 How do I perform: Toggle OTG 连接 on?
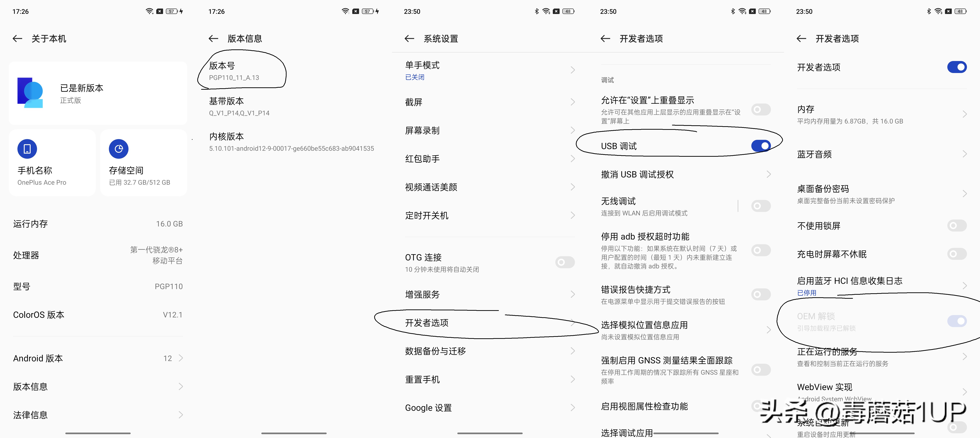click(x=565, y=262)
